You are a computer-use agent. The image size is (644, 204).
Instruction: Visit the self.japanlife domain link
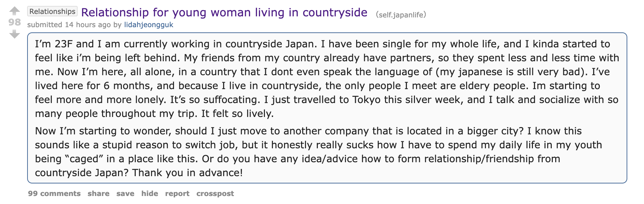tap(401, 15)
